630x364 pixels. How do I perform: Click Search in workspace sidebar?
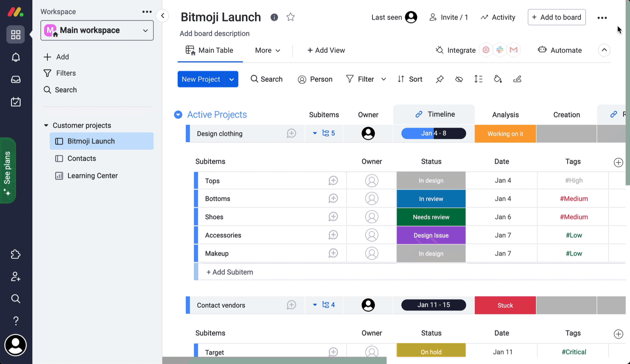pos(60,90)
